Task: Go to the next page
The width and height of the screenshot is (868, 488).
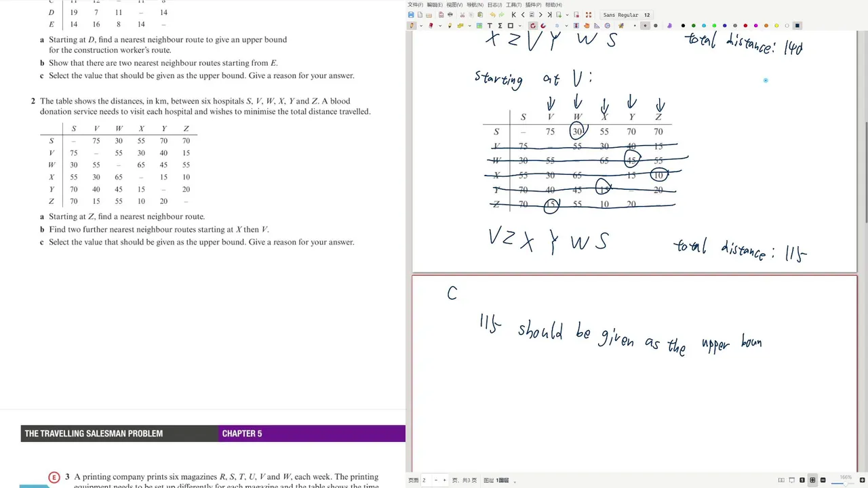Action: 540,15
